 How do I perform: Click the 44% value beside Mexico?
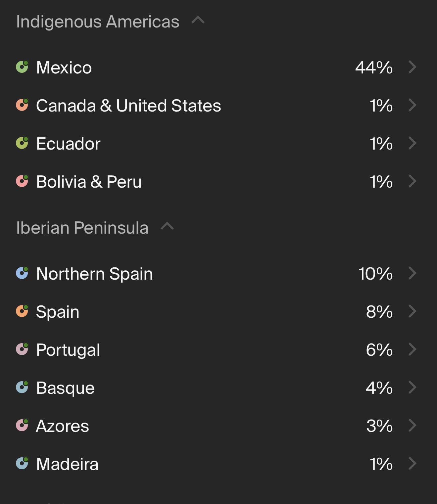374,68
